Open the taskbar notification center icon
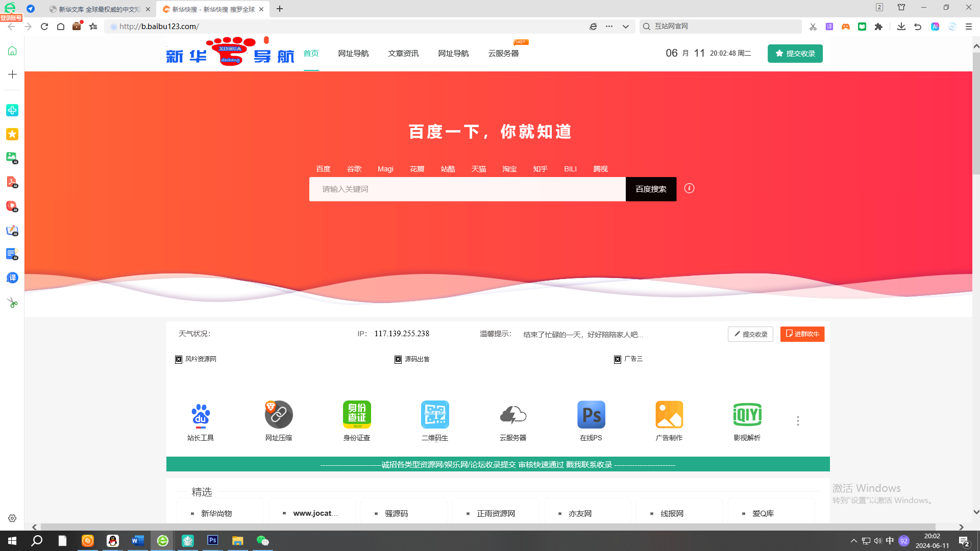The image size is (980, 551). 964,541
